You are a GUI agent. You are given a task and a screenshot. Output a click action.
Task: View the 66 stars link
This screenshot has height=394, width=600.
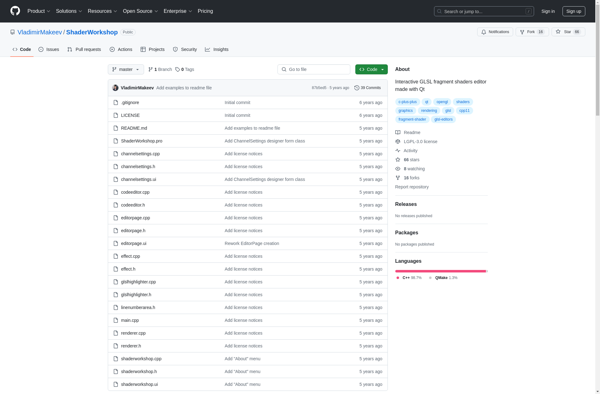click(408, 160)
